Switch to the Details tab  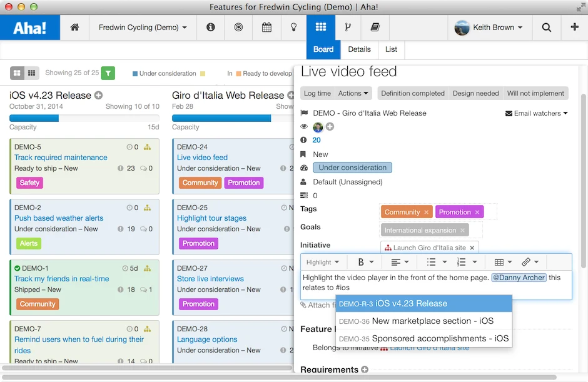(359, 49)
